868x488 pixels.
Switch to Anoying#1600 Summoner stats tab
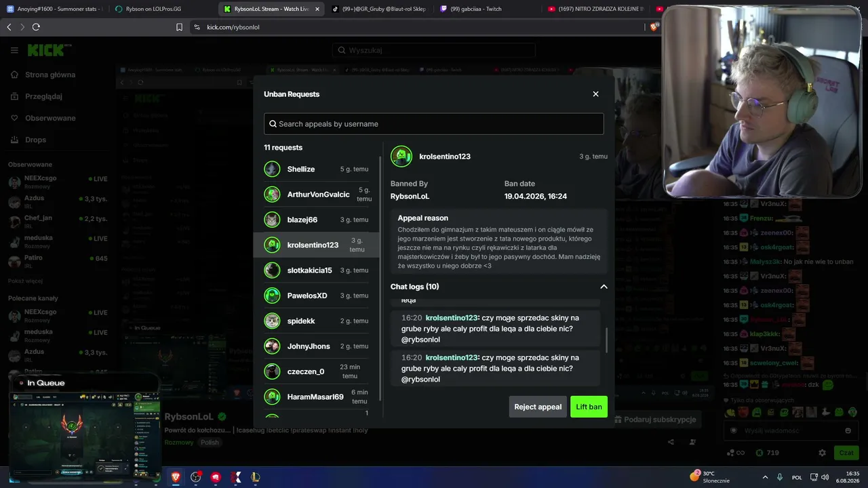[55, 9]
